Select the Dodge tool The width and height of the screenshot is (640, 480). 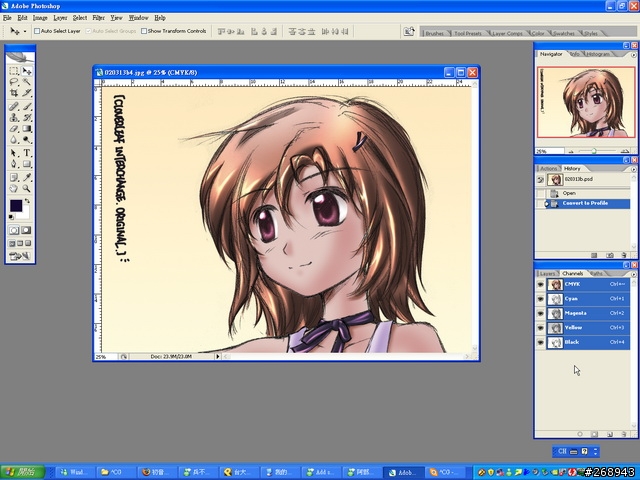click(27, 140)
